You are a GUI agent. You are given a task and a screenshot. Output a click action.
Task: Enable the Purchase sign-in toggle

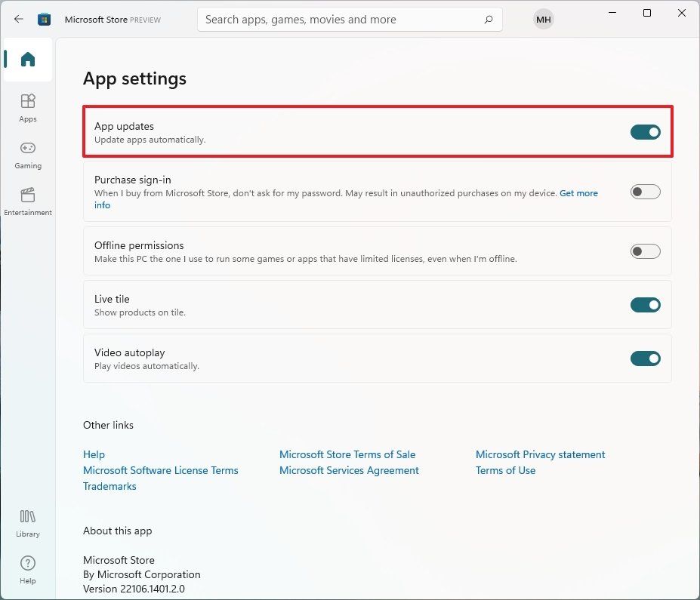[645, 192]
